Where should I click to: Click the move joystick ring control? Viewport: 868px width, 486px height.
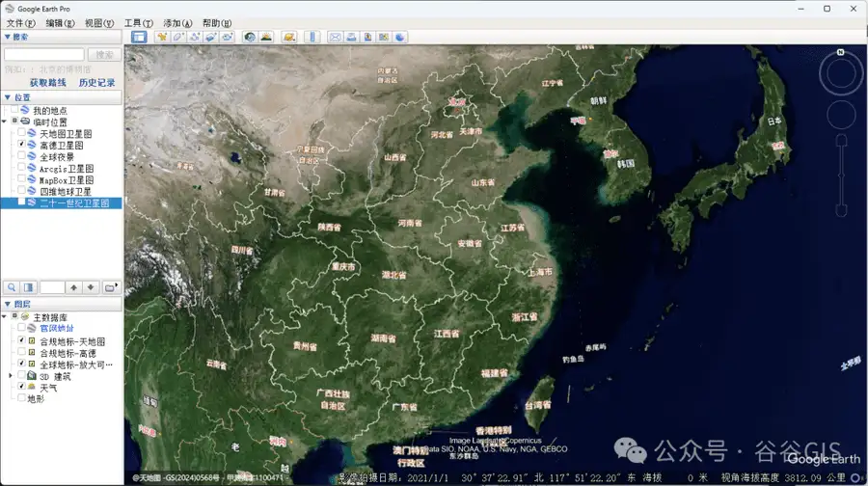(841, 115)
